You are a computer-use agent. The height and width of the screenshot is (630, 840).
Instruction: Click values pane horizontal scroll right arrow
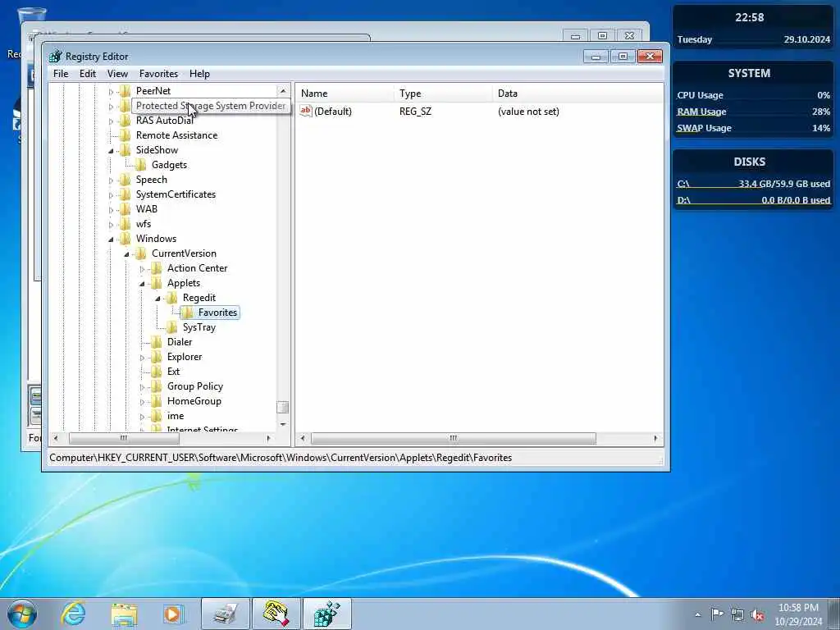[x=655, y=438]
